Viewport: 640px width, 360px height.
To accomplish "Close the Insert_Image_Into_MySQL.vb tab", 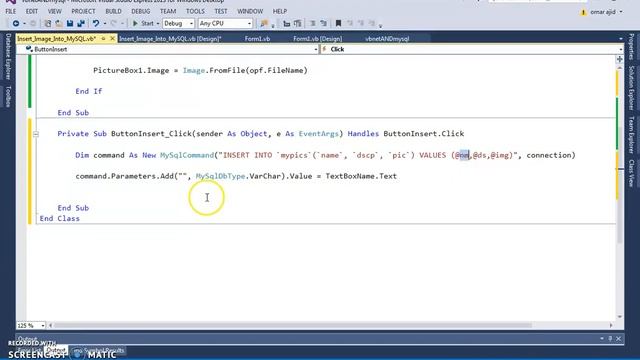I will click(113, 39).
